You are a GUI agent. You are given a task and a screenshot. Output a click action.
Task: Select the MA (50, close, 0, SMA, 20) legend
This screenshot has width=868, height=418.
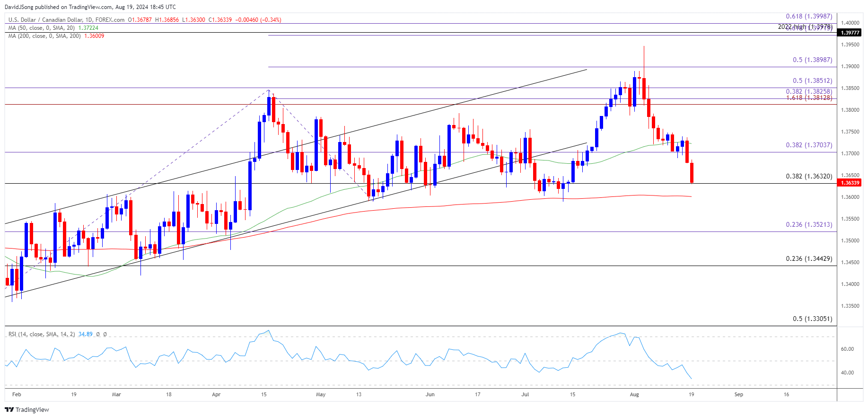coord(42,28)
